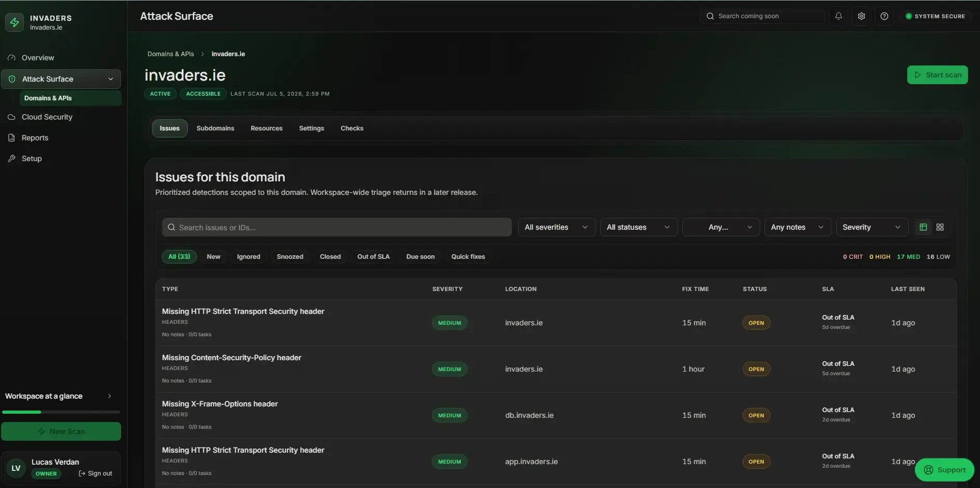Switch to the Subdomains tab
980x488 pixels.
[x=215, y=128]
